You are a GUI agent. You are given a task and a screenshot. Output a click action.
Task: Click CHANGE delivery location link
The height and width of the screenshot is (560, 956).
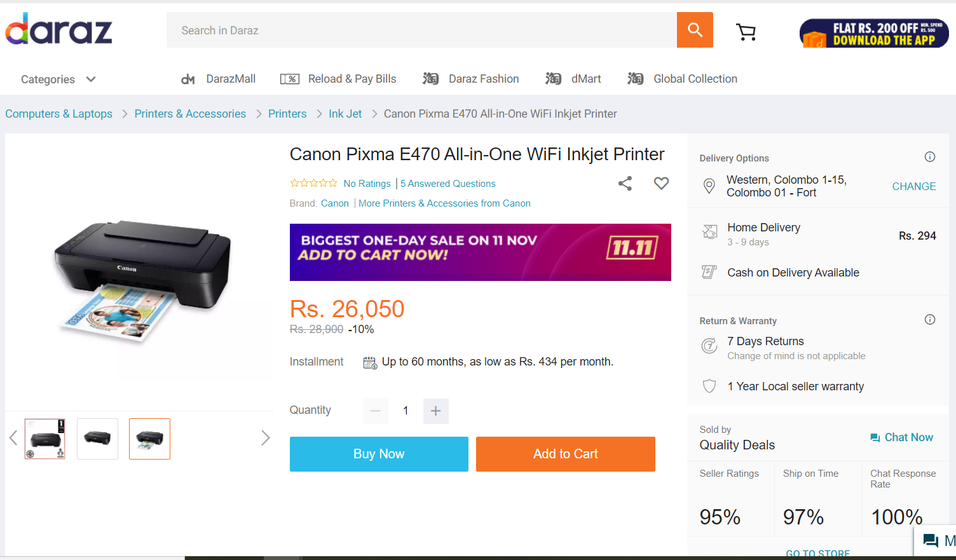(x=914, y=186)
